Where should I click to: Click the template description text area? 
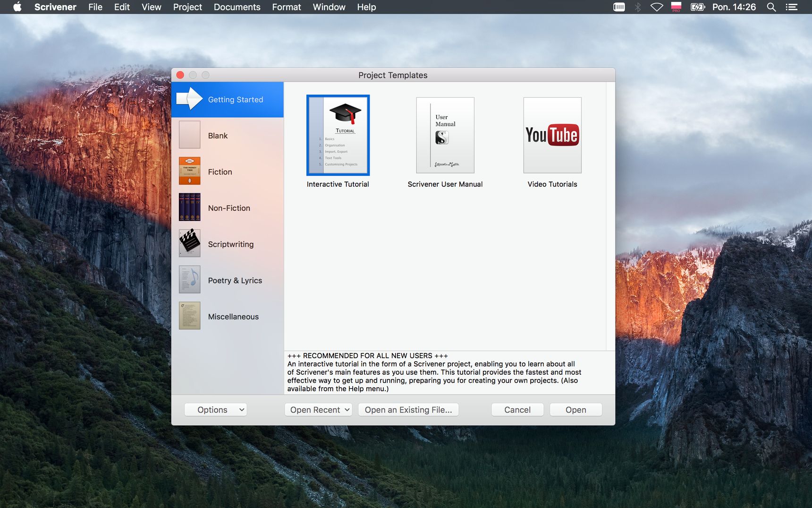click(x=449, y=372)
